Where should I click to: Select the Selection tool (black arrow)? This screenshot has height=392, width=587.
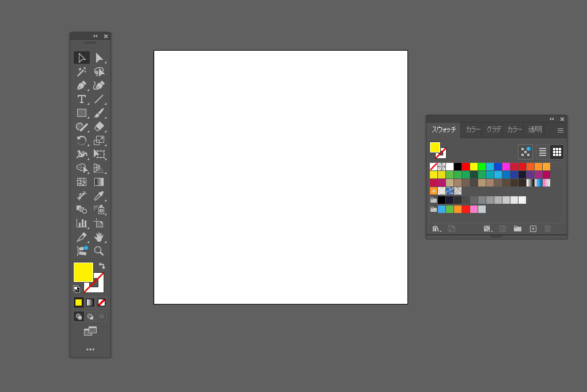click(x=82, y=58)
